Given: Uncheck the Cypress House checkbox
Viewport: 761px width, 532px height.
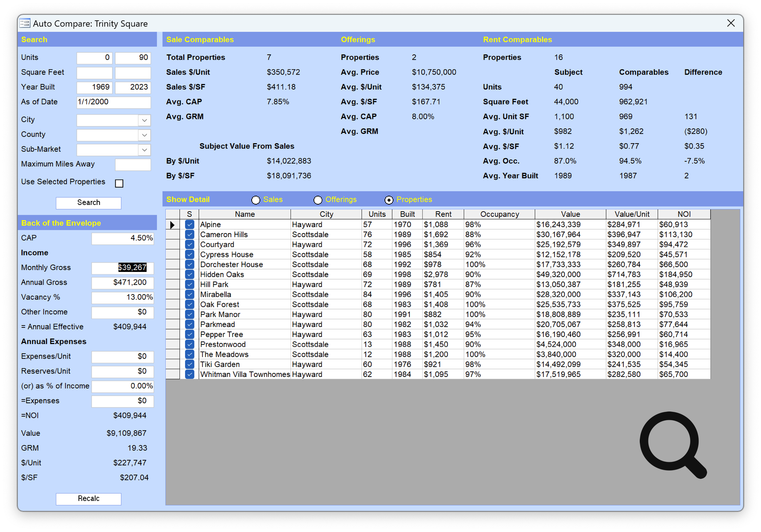Looking at the screenshot, I should click(x=189, y=255).
